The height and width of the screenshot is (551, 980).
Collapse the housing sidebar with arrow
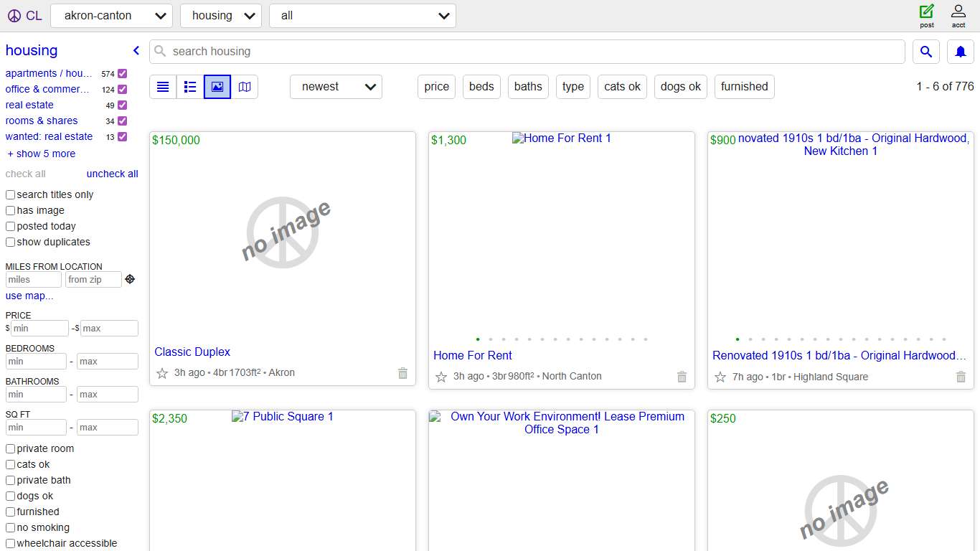click(136, 50)
